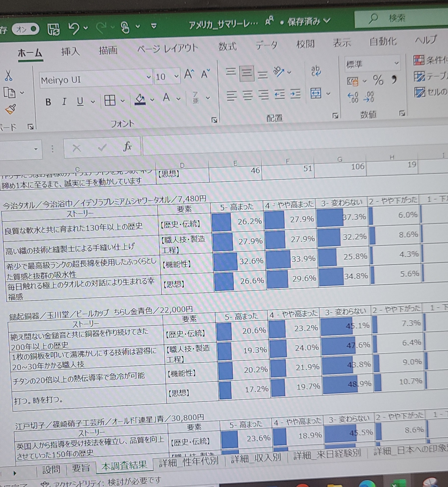Open the 標準 number format dropdown
The width and height of the screenshot is (448, 487).
[396, 63]
